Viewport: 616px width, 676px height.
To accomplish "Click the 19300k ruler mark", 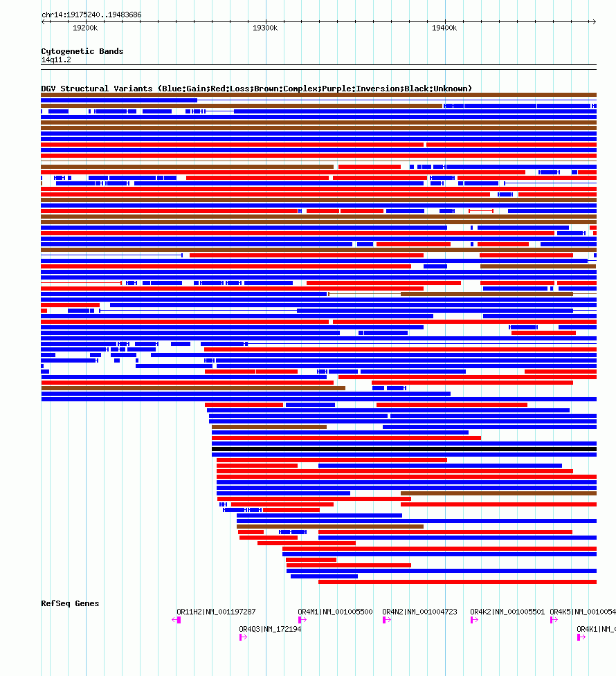I will 265,28.
